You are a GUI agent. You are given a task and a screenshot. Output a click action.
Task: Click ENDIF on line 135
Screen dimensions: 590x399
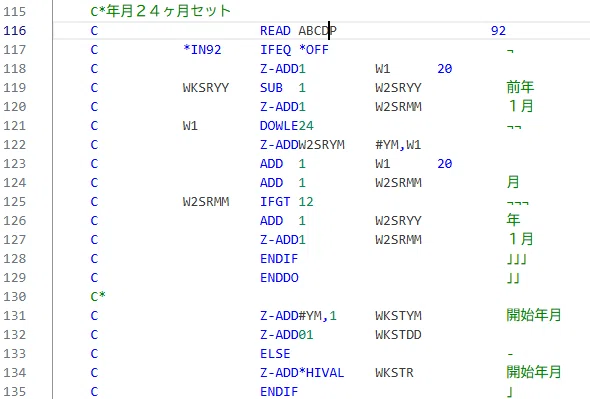[279, 391]
